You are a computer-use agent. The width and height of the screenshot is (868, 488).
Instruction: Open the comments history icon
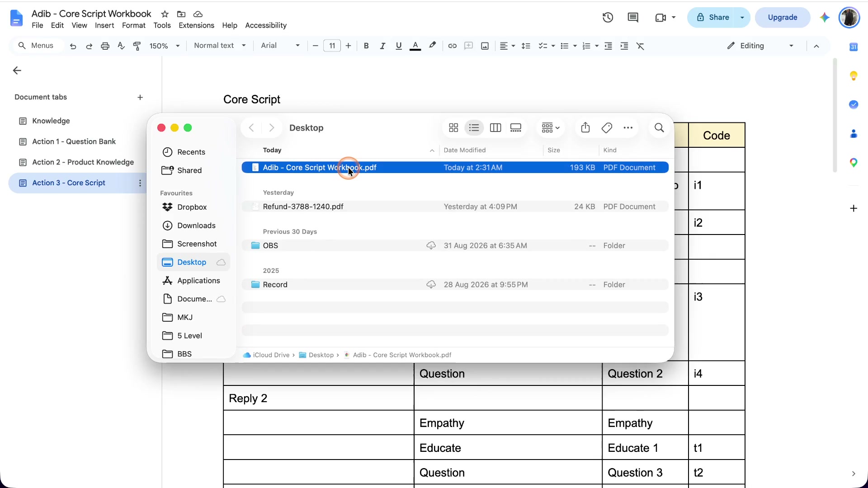[633, 18]
